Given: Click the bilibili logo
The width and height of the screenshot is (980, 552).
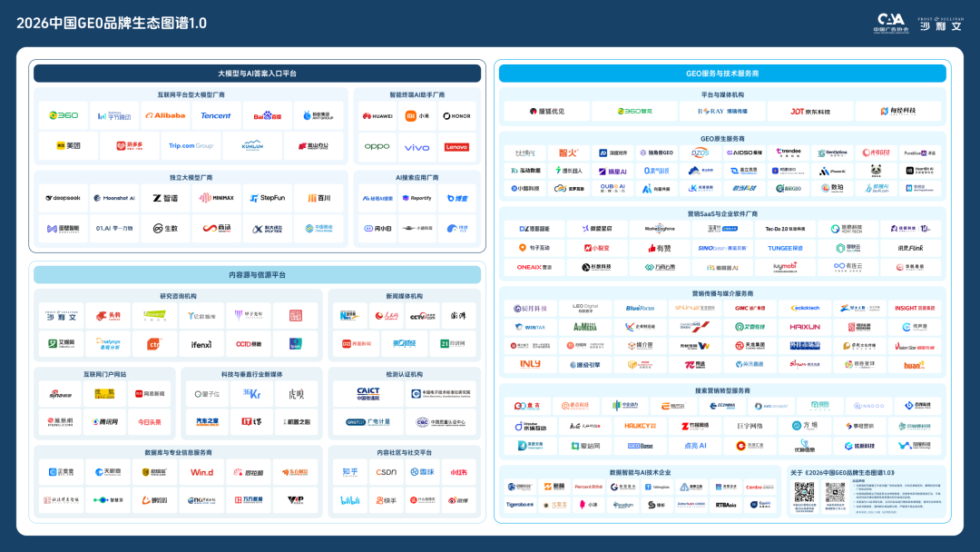Looking at the screenshot, I should 350,500.
